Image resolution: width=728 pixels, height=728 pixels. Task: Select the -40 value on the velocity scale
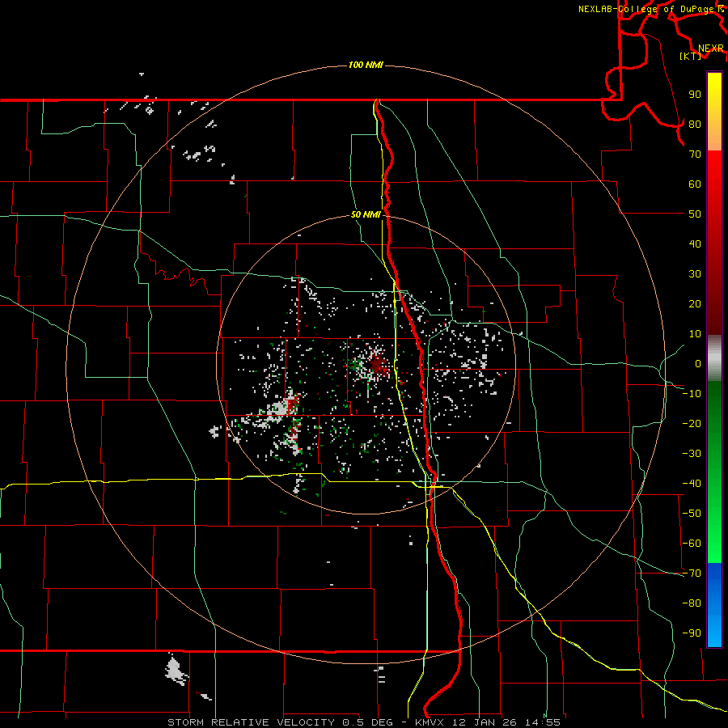click(x=692, y=484)
